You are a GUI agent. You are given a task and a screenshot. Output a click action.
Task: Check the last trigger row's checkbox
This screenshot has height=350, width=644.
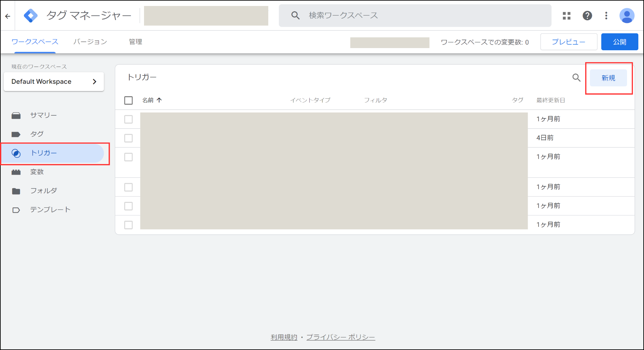[128, 225]
